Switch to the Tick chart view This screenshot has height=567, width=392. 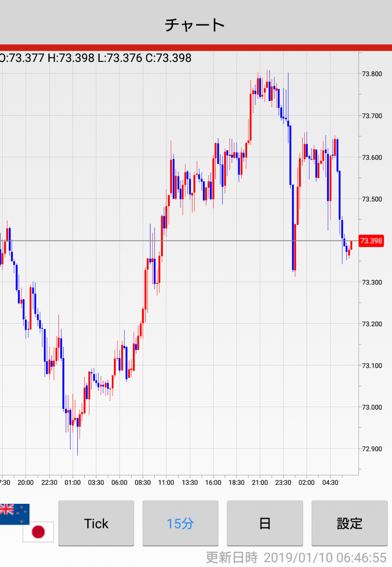pyautogui.click(x=96, y=523)
